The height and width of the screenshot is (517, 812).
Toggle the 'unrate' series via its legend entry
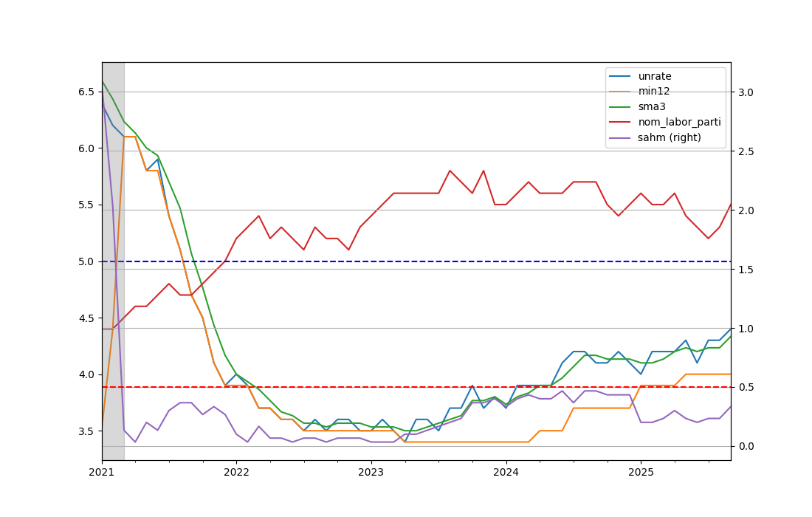point(655,75)
